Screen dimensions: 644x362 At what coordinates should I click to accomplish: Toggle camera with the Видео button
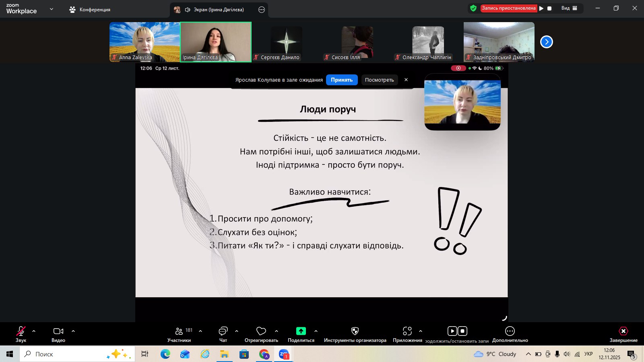tap(58, 331)
